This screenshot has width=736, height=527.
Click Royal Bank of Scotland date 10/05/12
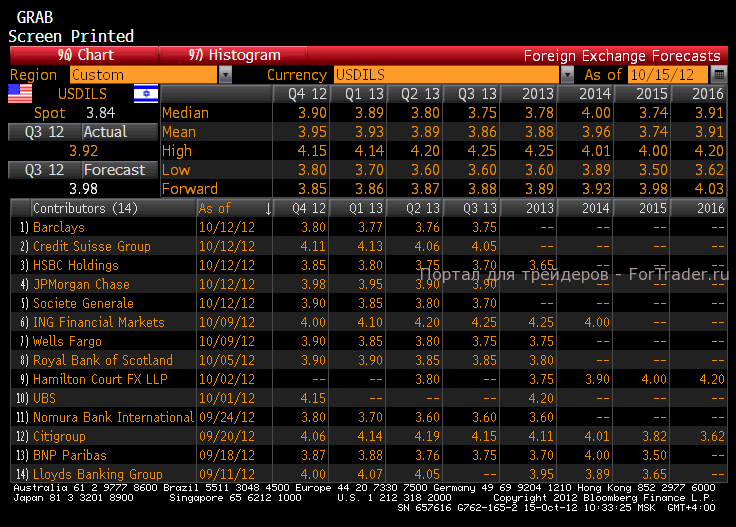(x=227, y=360)
